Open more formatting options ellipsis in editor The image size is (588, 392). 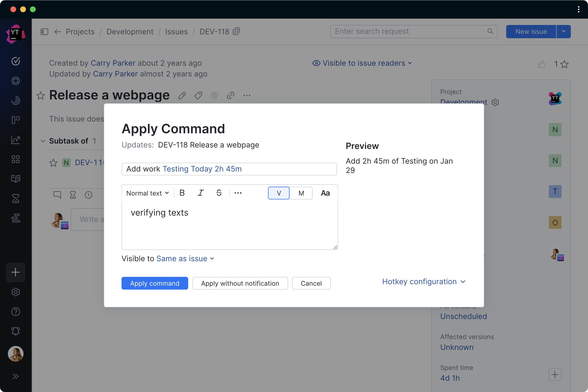[238, 193]
